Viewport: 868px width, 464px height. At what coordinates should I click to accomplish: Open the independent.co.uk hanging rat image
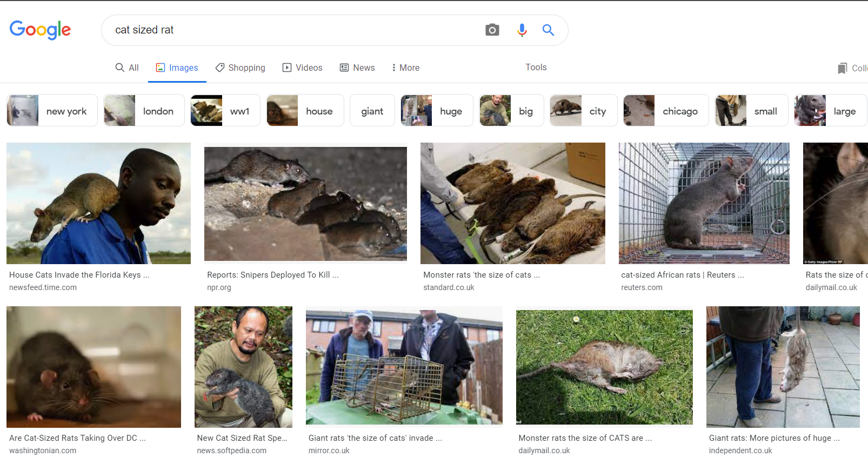(x=783, y=367)
